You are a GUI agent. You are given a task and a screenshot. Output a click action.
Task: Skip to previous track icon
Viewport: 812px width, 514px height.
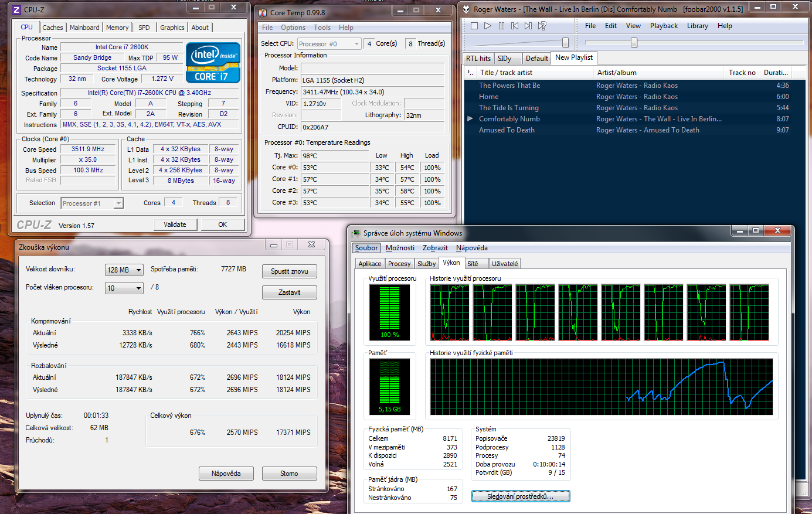pyautogui.click(x=515, y=26)
